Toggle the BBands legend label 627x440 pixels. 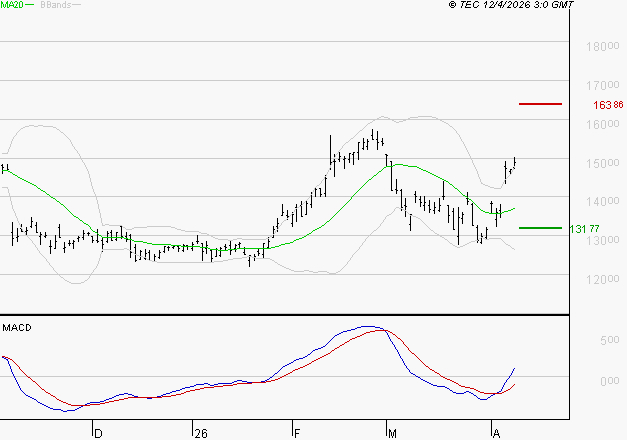(x=56, y=5)
